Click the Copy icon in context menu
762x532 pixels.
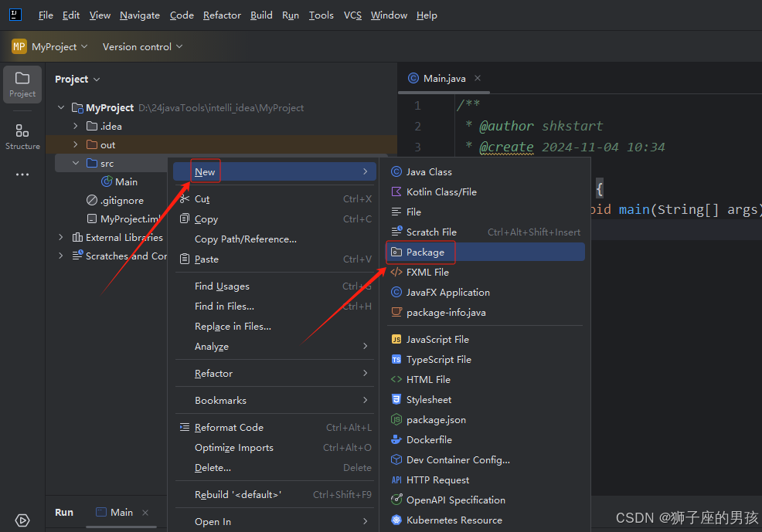(x=184, y=219)
